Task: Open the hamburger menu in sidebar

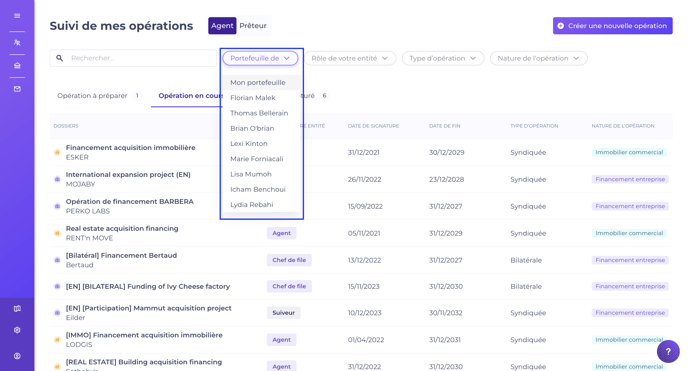Action: (17, 16)
